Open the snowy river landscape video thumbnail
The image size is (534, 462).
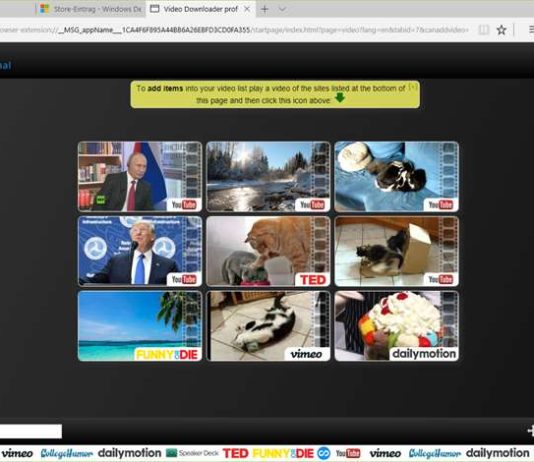[268, 177]
